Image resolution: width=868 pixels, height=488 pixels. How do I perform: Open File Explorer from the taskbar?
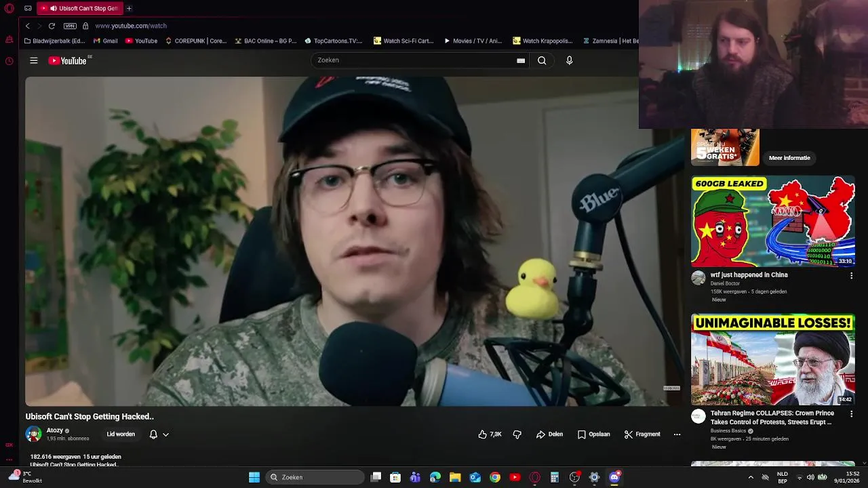pyautogui.click(x=455, y=477)
